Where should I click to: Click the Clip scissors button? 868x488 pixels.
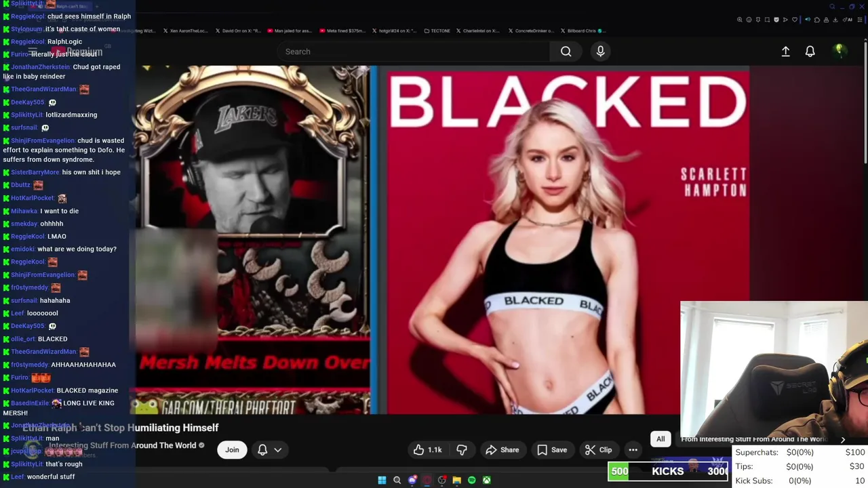click(599, 450)
